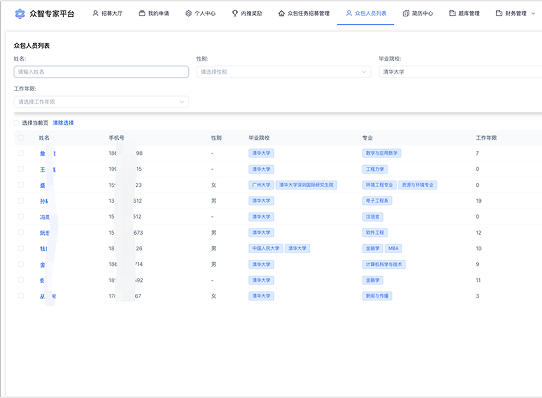Screen dimensions: 542x398
Task: Click the 汉语言 tag
Action: tap(373, 217)
